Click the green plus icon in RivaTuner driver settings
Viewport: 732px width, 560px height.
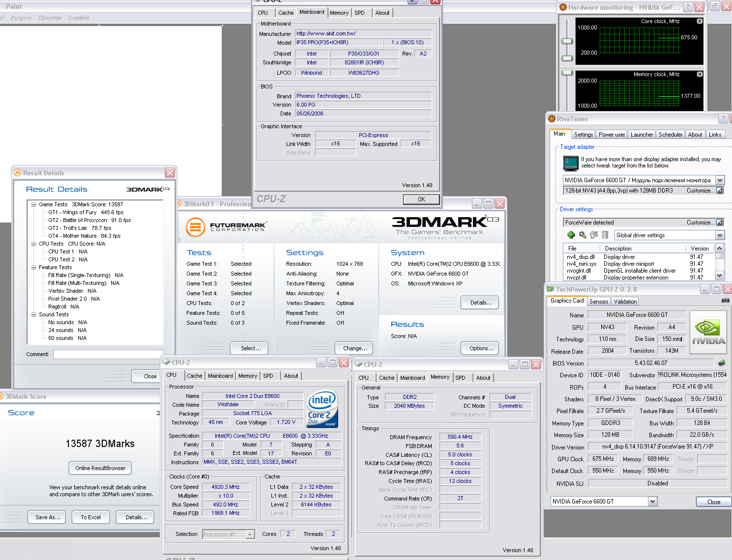point(571,235)
